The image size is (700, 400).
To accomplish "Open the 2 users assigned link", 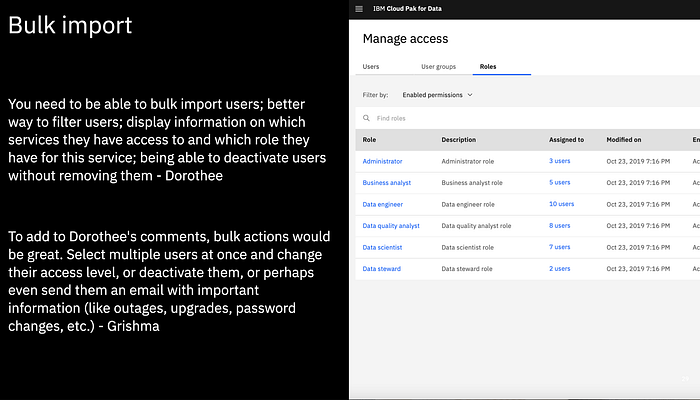I will [x=559, y=269].
